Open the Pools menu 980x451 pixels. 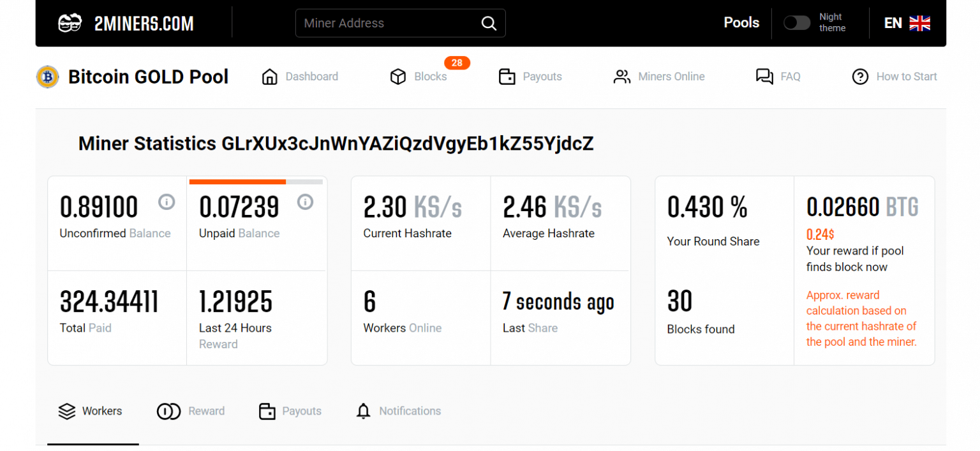[x=741, y=22]
